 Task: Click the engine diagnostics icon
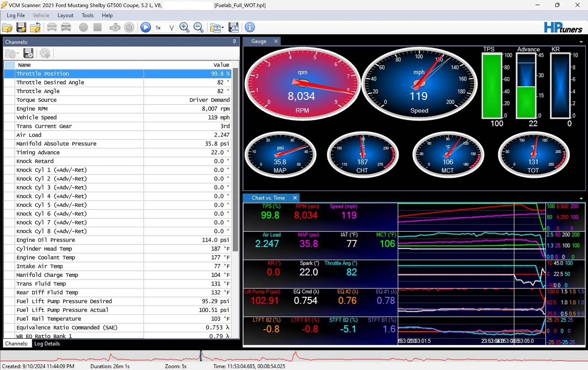(115, 28)
